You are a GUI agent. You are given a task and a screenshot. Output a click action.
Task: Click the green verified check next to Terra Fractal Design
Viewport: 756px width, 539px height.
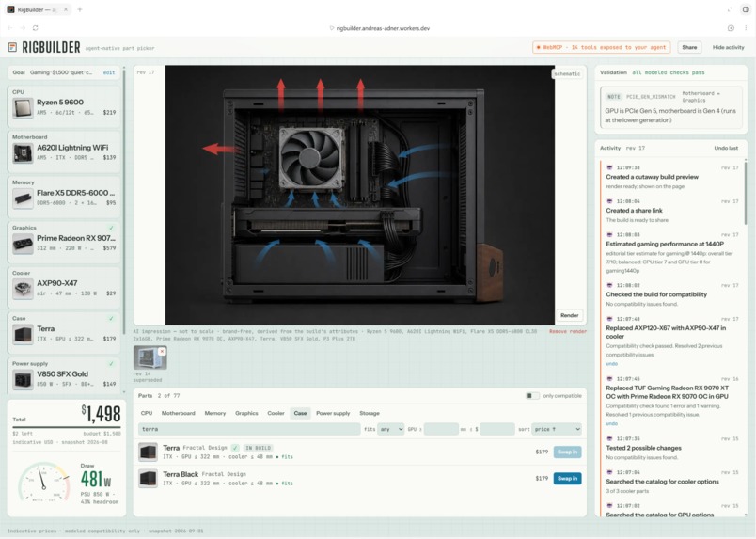[235, 448]
